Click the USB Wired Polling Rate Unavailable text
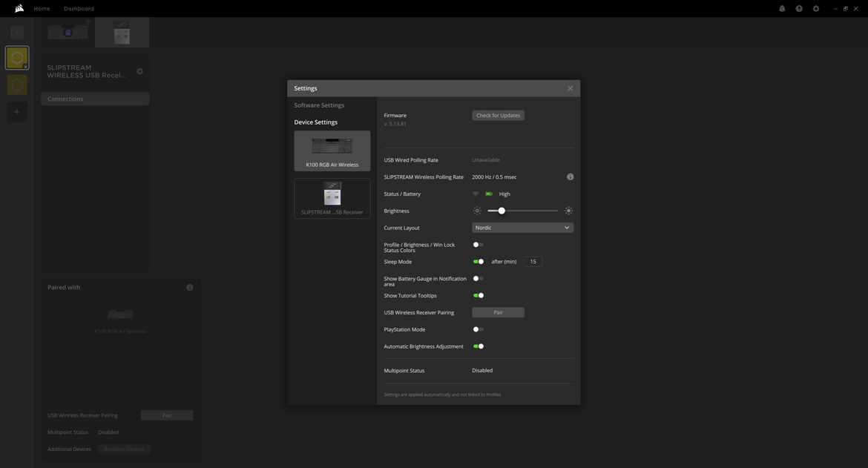This screenshot has width=868, height=468. [x=485, y=160]
